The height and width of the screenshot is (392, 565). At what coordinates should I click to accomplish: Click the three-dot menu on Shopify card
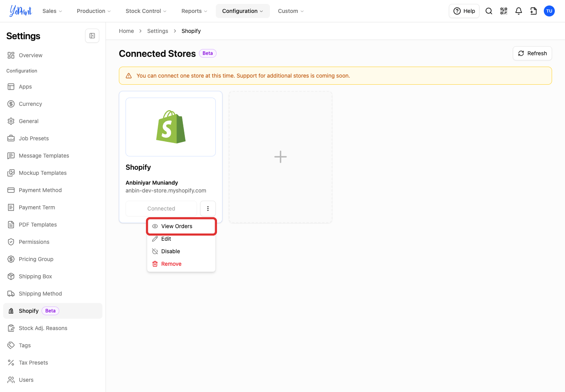(x=208, y=209)
